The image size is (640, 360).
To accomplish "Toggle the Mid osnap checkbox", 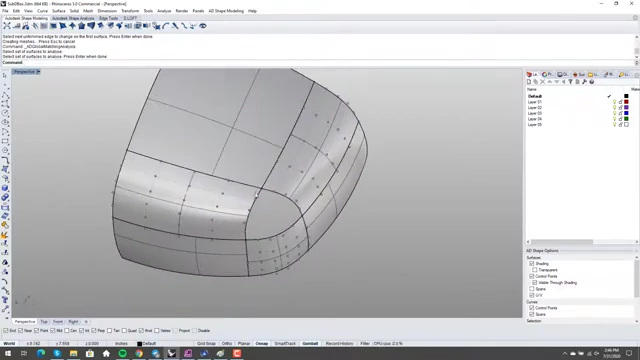I will (53, 331).
